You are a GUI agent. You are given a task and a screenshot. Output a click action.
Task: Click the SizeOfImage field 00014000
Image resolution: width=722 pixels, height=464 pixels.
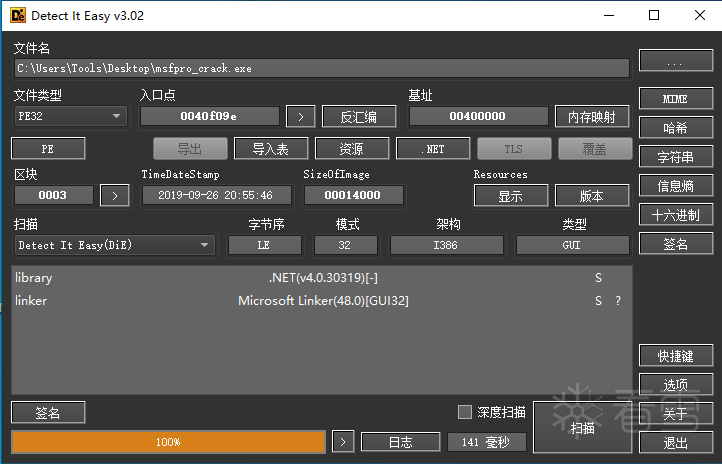pyautogui.click(x=353, y=195)
